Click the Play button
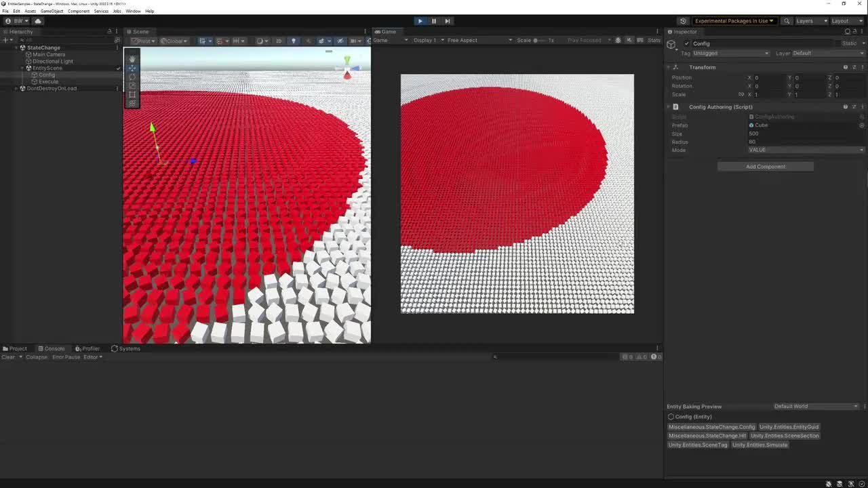 pyautogui.click(x=420, y=21)
